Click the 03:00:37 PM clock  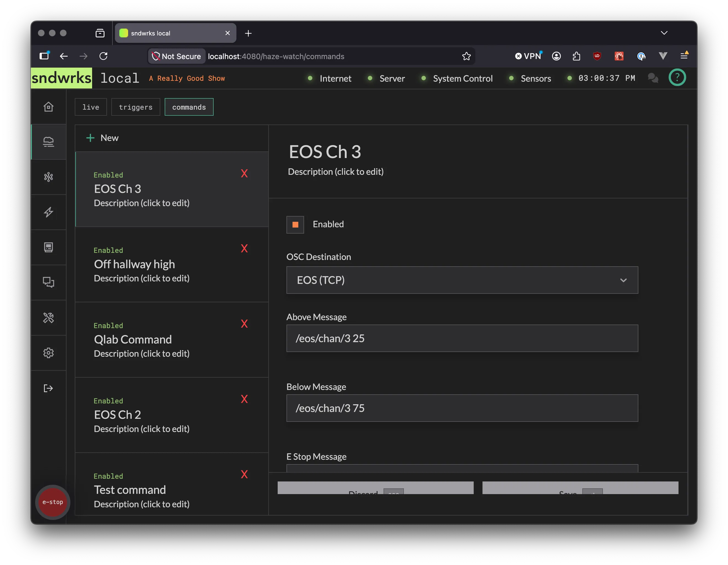coord(607,78)
